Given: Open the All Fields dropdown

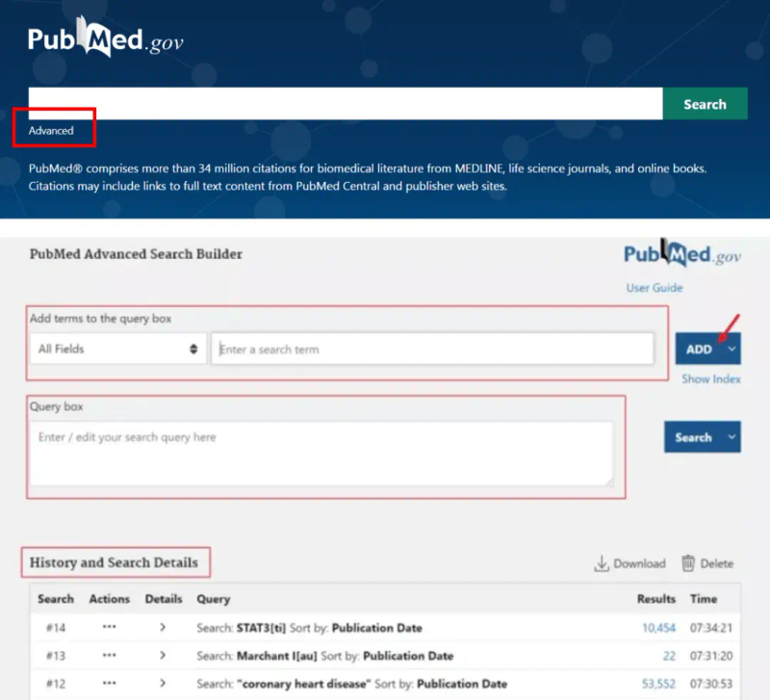Looking at the screenshot, I should [x=117, y=349].
